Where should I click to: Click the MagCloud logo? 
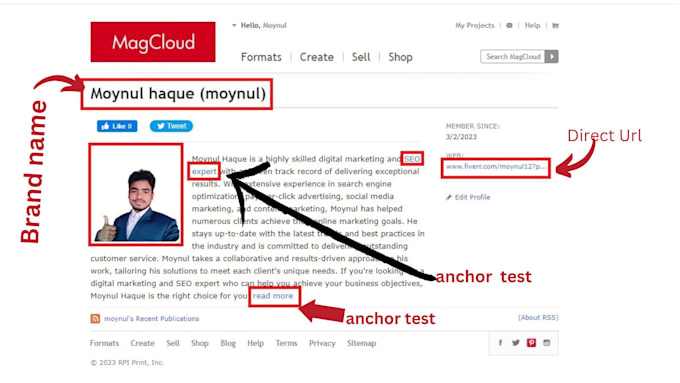[153, 42]
